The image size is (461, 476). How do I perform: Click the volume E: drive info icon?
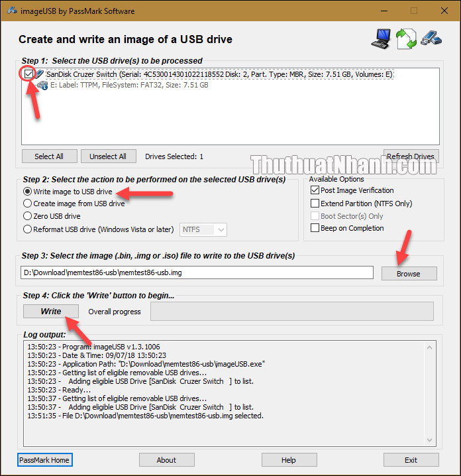point(42,86)
